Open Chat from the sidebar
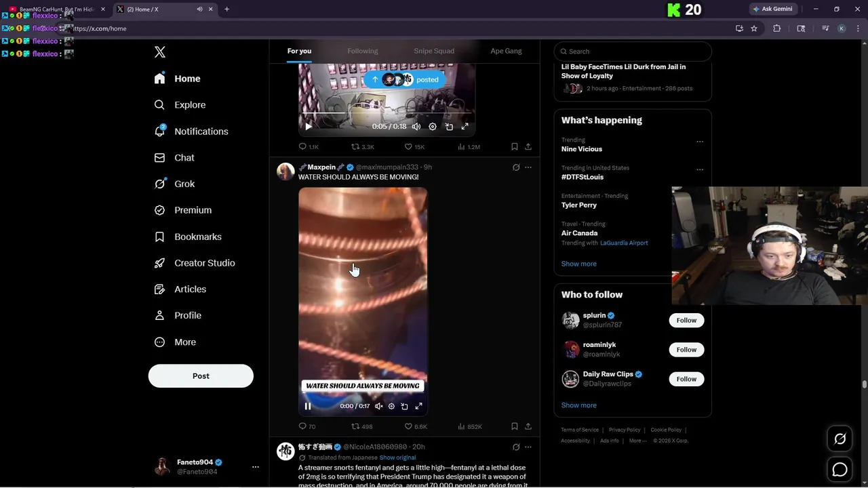The image size is (868, 488). (174, 157)
